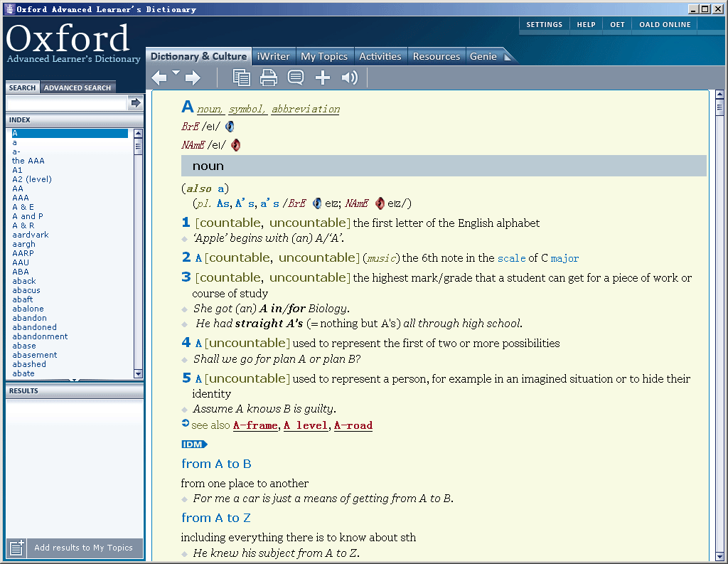Viewport: 728px width, 564px height.
Task: Open HELP
Action: pyautogui.click(x=586, y=25)
